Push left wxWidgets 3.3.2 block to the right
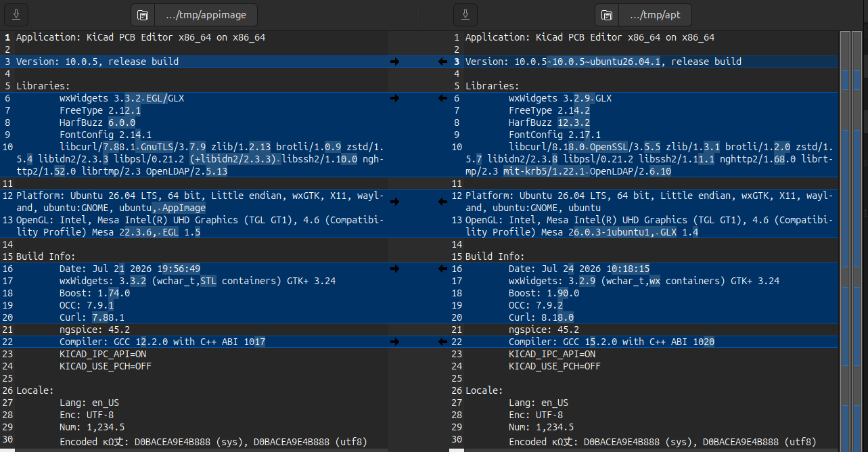 (395, 98)
